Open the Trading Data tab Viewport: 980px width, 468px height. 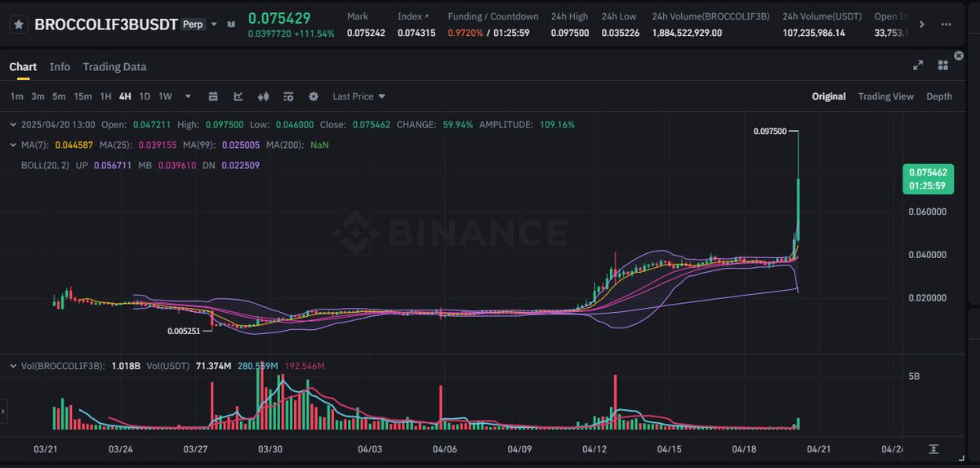click(x=114, y=66)
